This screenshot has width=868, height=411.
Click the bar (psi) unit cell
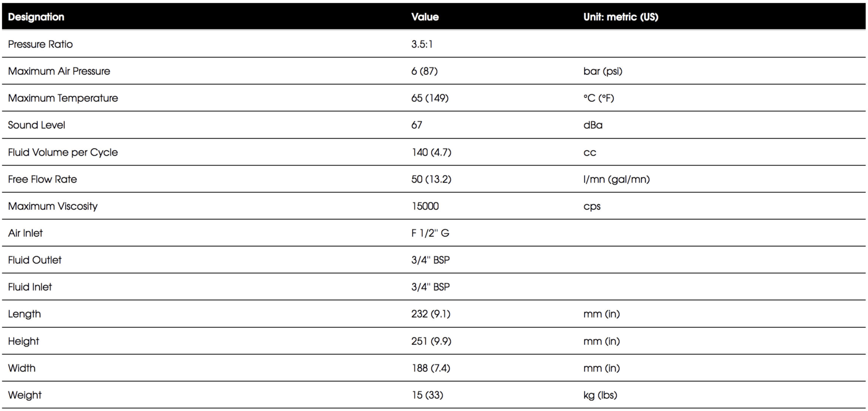603,71
